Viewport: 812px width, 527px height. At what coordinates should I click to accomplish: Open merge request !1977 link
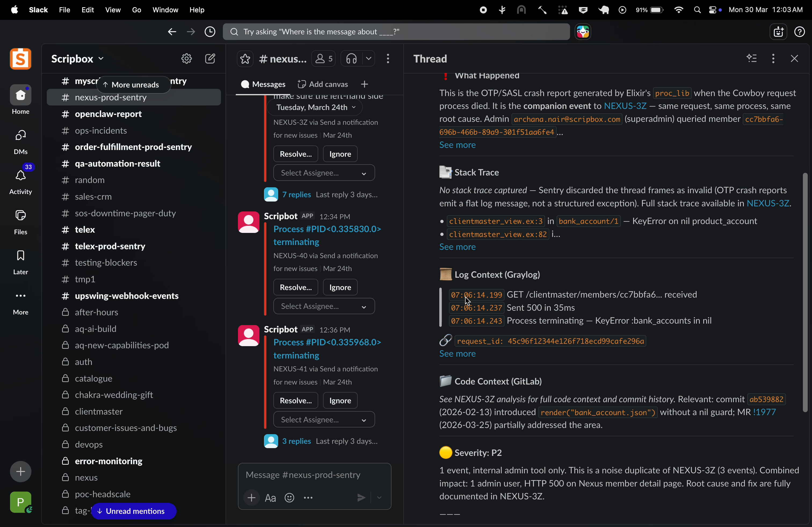coord(764,412)
